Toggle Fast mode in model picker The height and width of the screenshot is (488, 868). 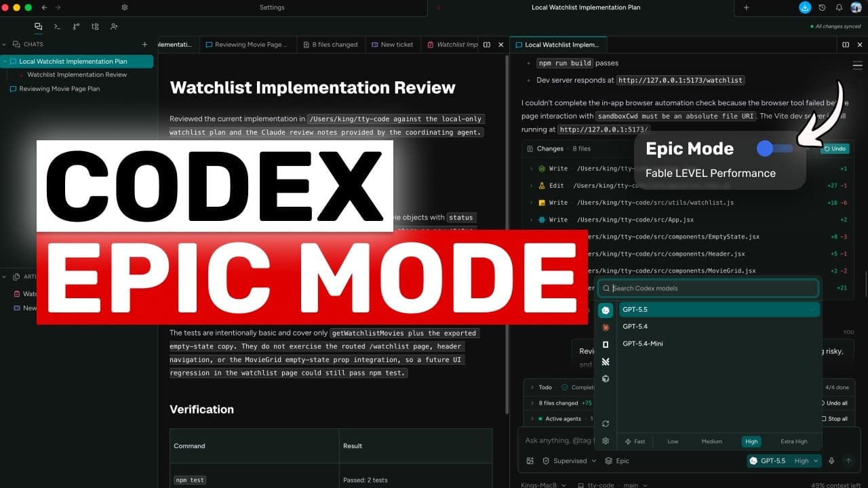click(635, 441)
